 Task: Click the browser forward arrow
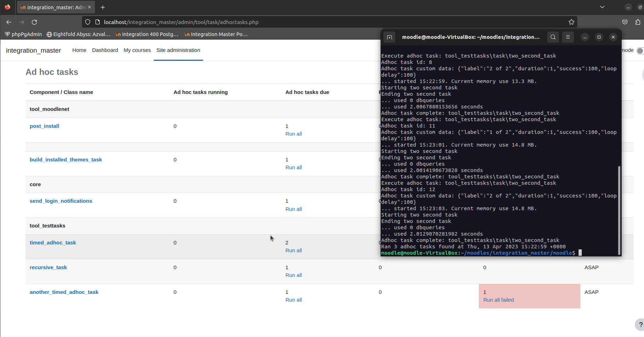22,22
